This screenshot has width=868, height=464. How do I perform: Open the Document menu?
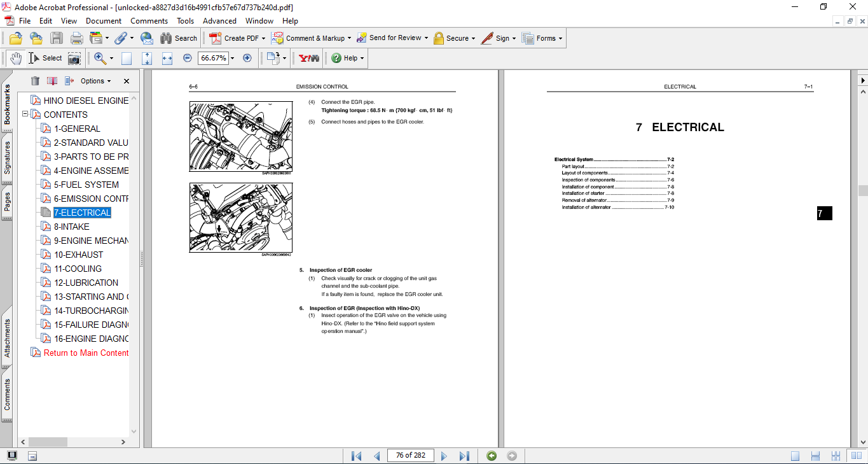(104, 21)
